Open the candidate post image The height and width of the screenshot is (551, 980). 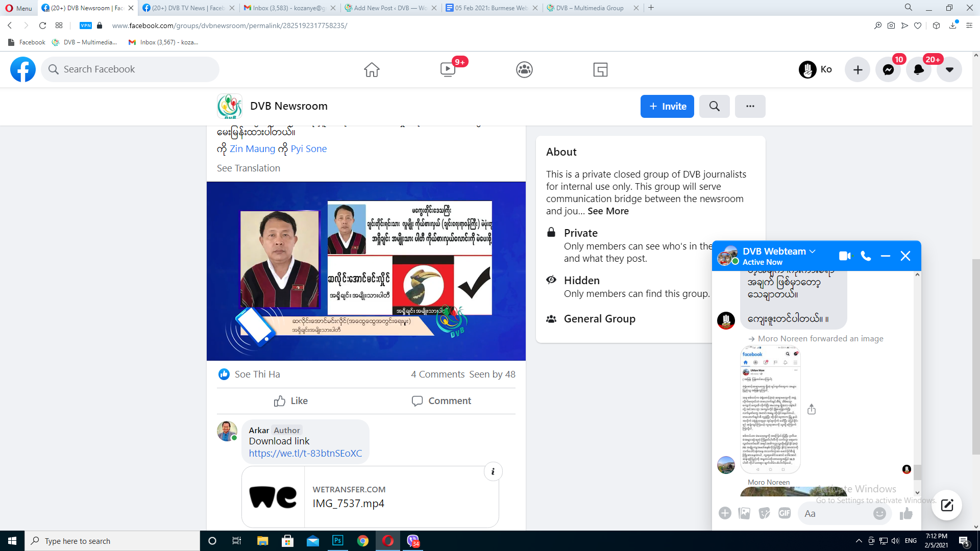pos(366,271)
